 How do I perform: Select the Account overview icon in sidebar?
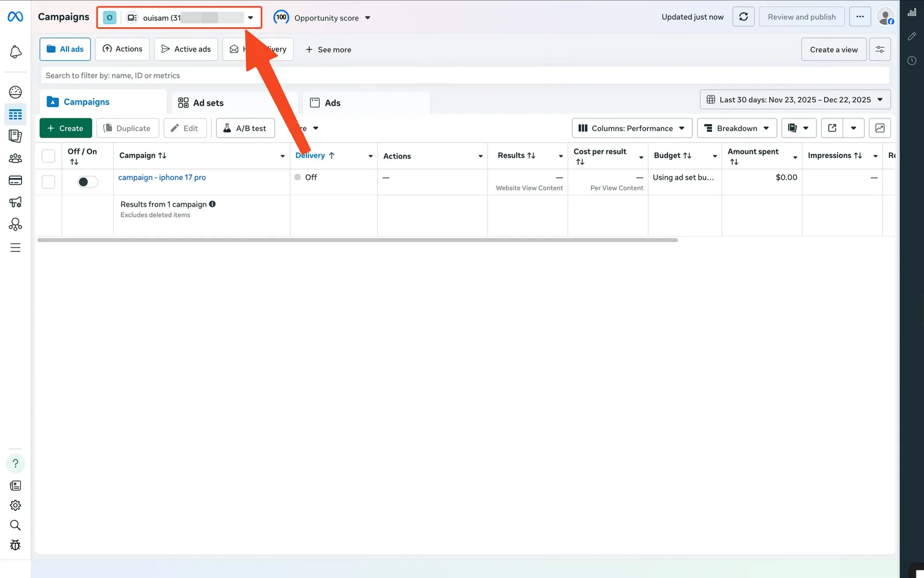click(16, 91)
